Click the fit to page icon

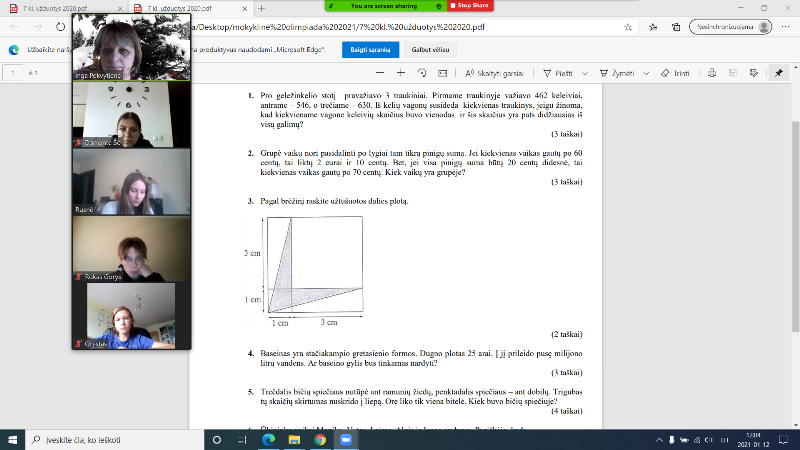[441, 73]
